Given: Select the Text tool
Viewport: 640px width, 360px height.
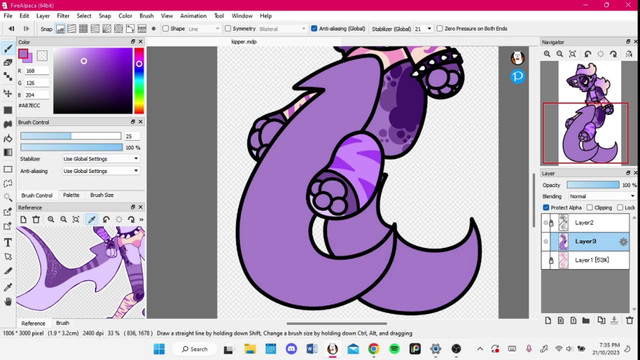Looking at the screenshot, I should 8,242.
